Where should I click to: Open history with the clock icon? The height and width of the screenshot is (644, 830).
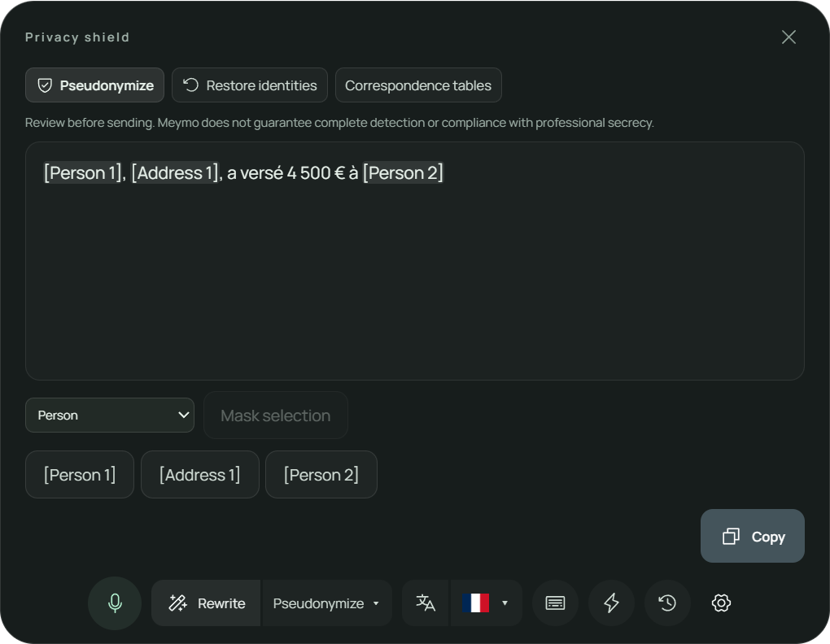[x=667, y=603]
